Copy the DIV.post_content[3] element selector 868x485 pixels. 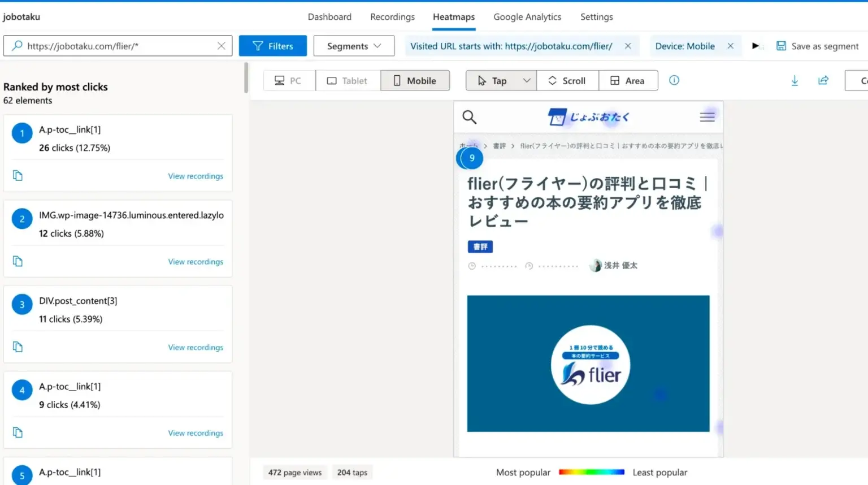[18, 347]
